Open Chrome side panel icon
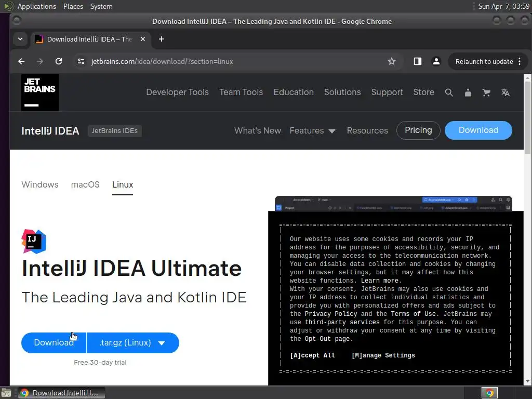The height and width of the screenshot is (399, 532). pyautogui.click(x=417, y=61)
